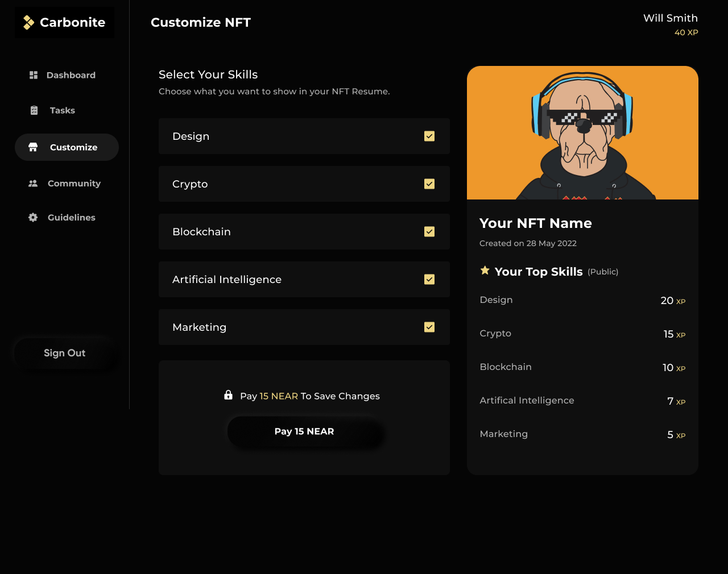This screenshot has width=728, height=574.
Task: Click the Carbonite brand name
Action: pyautogui.click(x=72, y=22)
